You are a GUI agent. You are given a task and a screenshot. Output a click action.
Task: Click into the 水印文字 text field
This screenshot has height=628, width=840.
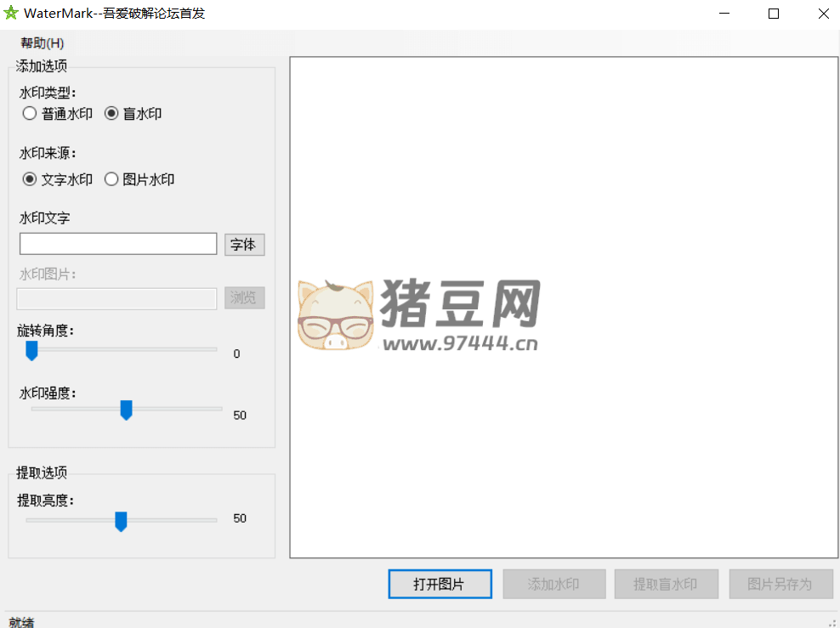click(118, 245)
